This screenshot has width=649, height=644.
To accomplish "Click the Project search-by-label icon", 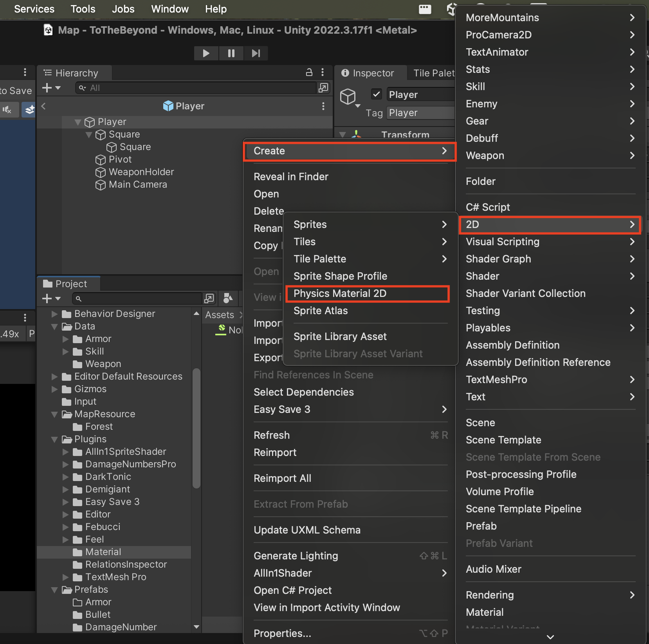I will click(227, 298).
